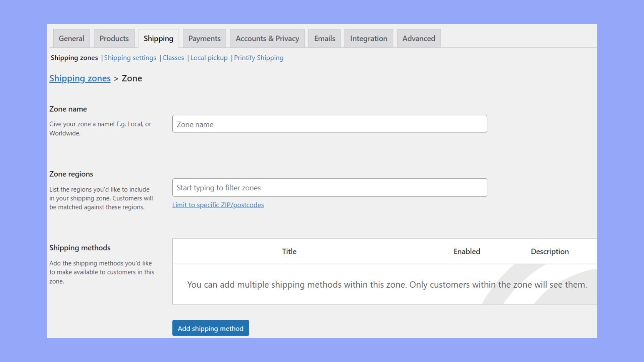Open Shipping settings sub-section link
The image size is (644, 362).
click(x=130, y=58)
